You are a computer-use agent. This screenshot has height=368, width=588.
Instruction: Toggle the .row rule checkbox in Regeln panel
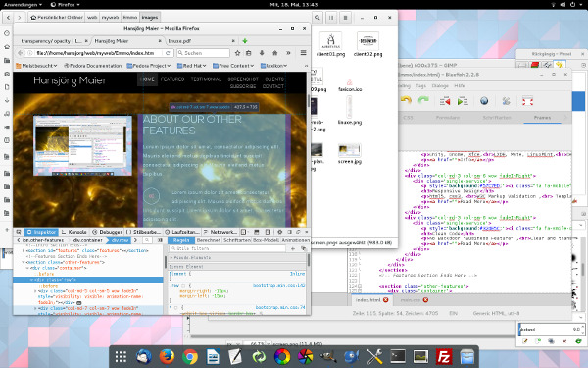[x=183, y=286]
